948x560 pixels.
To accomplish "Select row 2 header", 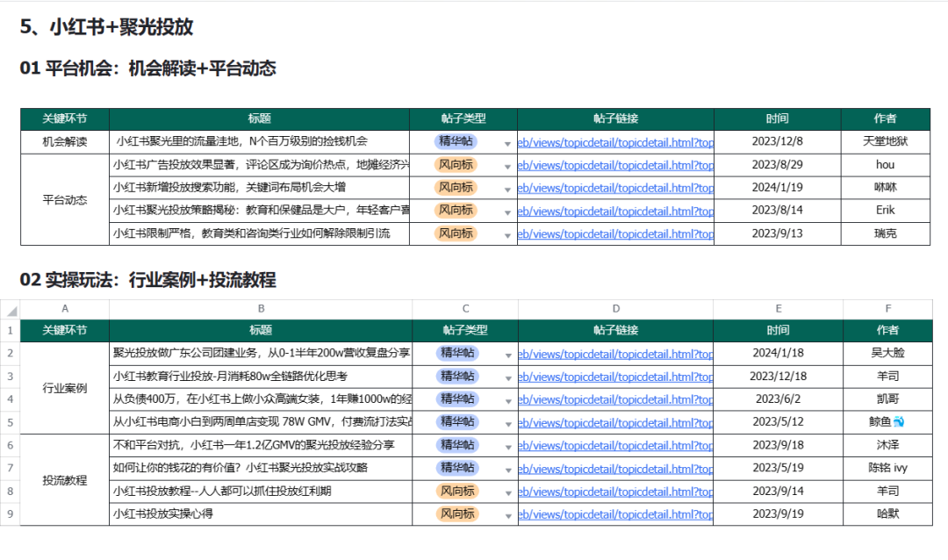I will pyautogui.click(x=11, y=353).
